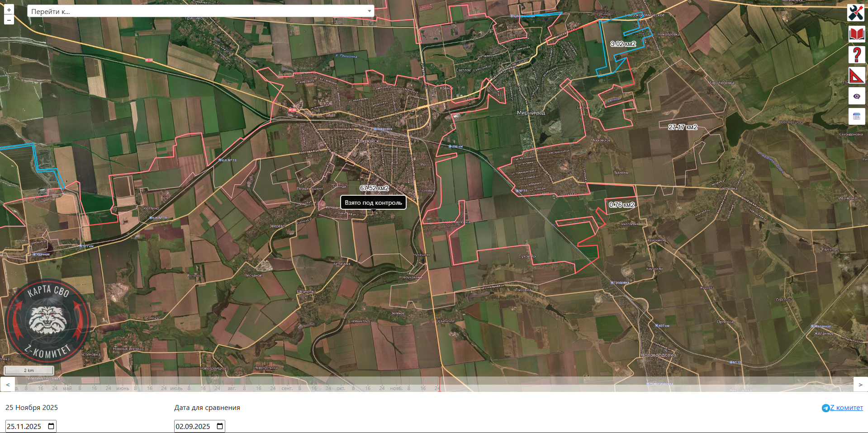
Task: Open the Z комитет link
Action: 846,408
